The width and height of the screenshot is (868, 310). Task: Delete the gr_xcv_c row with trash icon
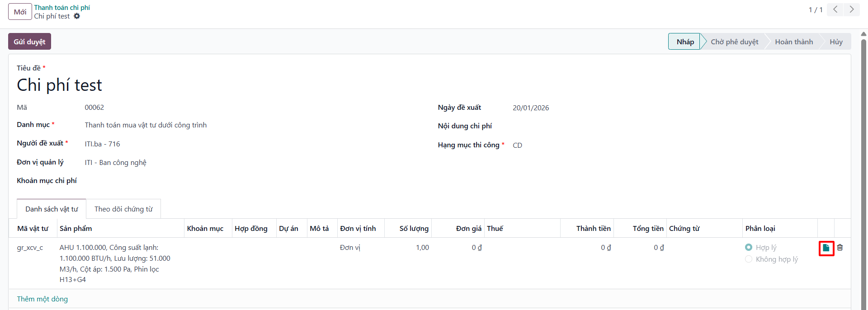(x=840, y=248)
